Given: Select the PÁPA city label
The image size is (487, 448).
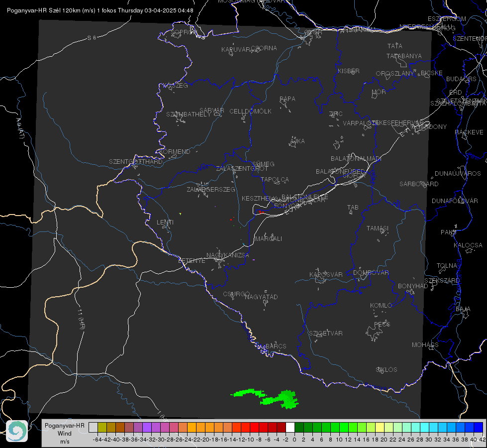Looking at the screenshot, I should pyautogui.click(x=288, y=99).
